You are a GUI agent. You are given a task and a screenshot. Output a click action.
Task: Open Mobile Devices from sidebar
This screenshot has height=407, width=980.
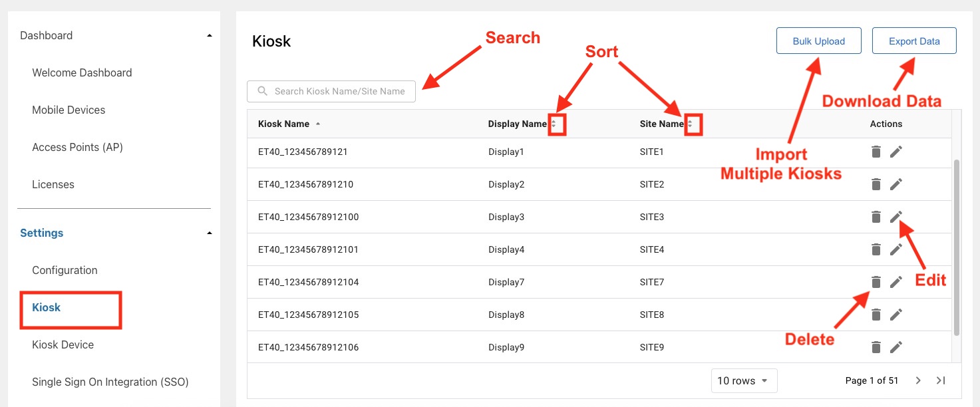click(x=69, y=110)
